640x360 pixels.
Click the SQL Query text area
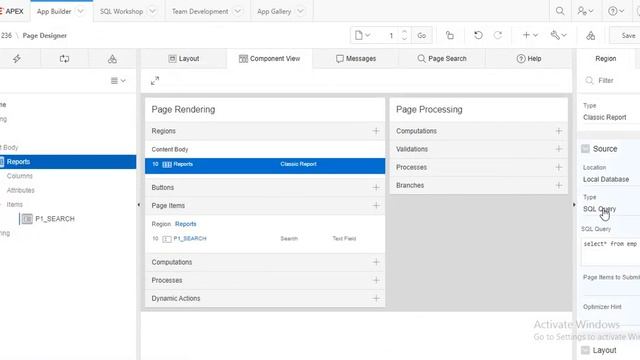point(611,251)
